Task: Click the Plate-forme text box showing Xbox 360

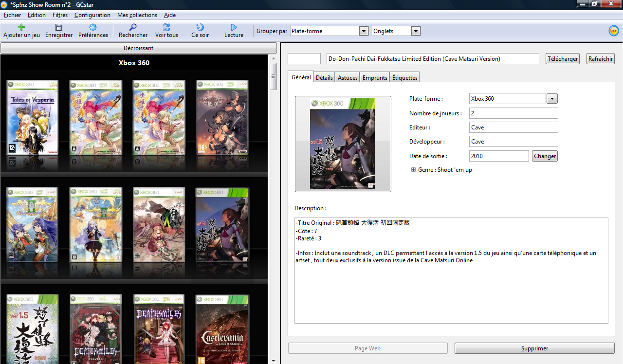Action: click(508, 99)
